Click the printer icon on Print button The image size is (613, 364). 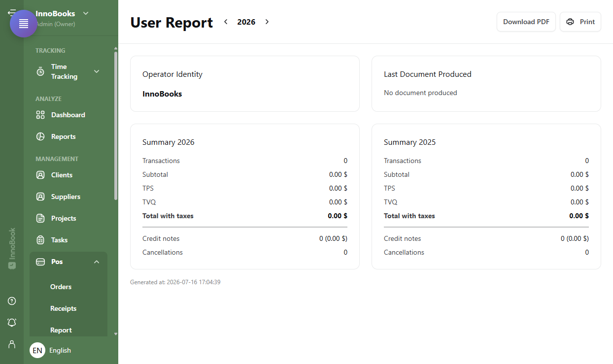(570, 22)
